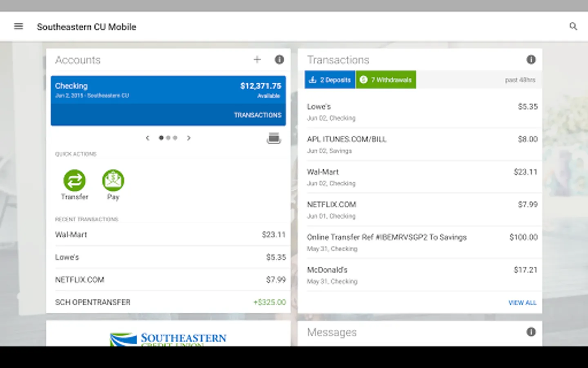Screen dimensions: 588x368
Task: Select Wal-Mart $23.11 in Recent Transactions
Action: click(x=170, y=234)
